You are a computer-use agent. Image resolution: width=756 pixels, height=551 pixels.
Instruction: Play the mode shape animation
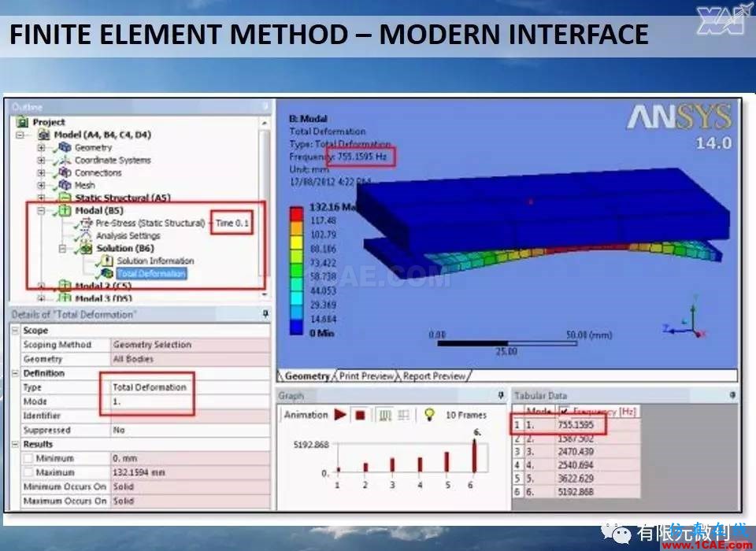(340, 415)
